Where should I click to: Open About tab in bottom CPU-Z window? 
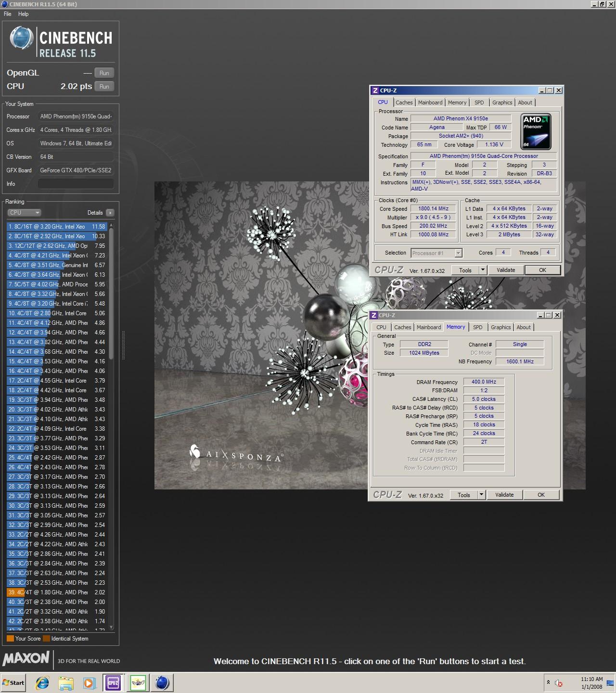point(524,327)
